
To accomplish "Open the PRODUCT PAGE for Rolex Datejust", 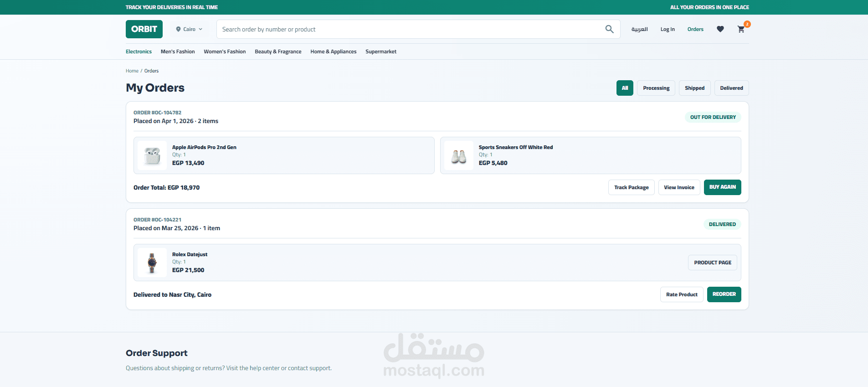I will pos(713,263).
